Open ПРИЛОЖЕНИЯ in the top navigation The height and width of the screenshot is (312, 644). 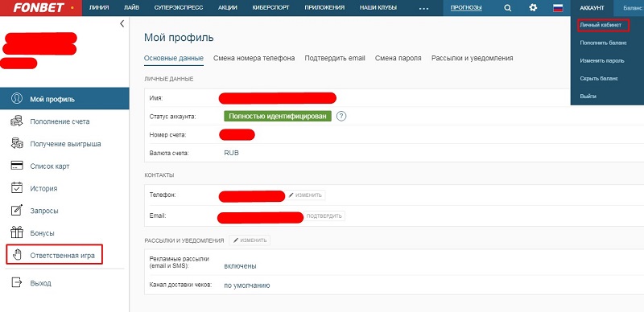[x=324, y=7]
